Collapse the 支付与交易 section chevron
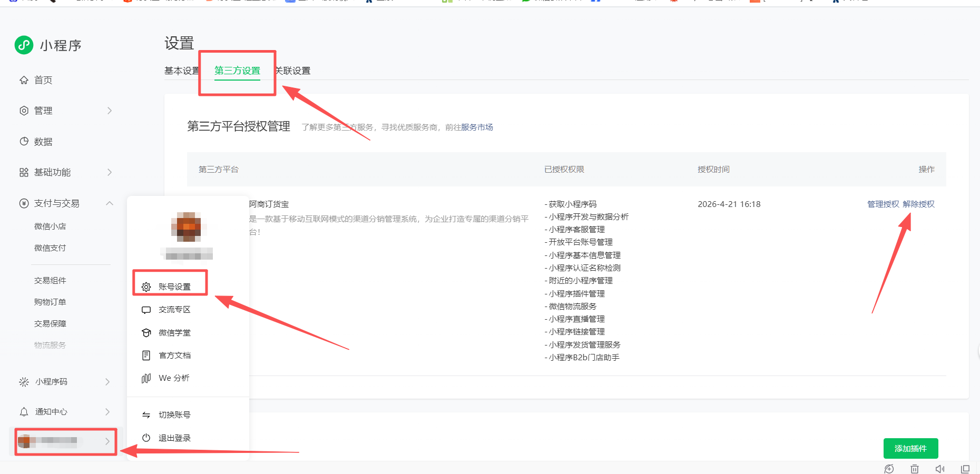980x474 pixels. (x=110, y=203)
